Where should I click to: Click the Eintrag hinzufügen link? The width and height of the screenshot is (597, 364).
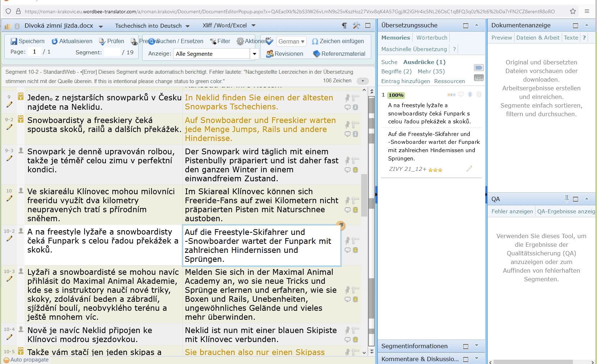(405, 81)
